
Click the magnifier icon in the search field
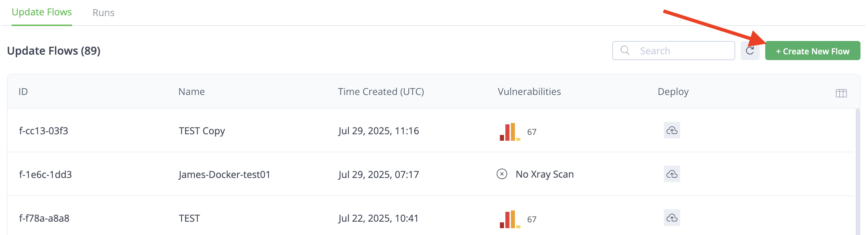coord(625,51)
